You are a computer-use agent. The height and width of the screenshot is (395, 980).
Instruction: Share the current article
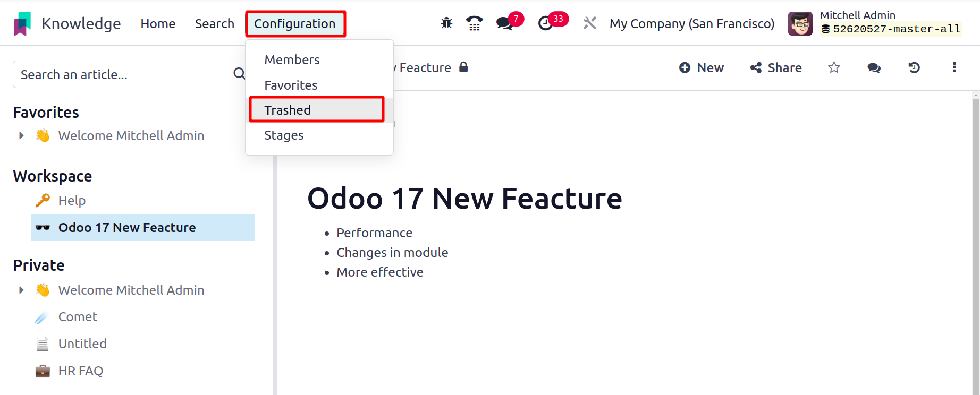click(776, 67)
